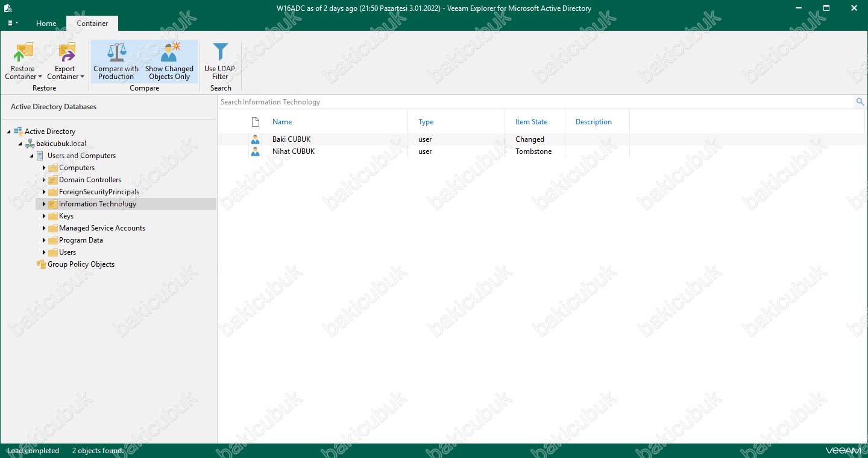The height and width of the screenshot is (458, 868).
Task: Click the search field for Information Technology
Action: click(x=536, y=102)
